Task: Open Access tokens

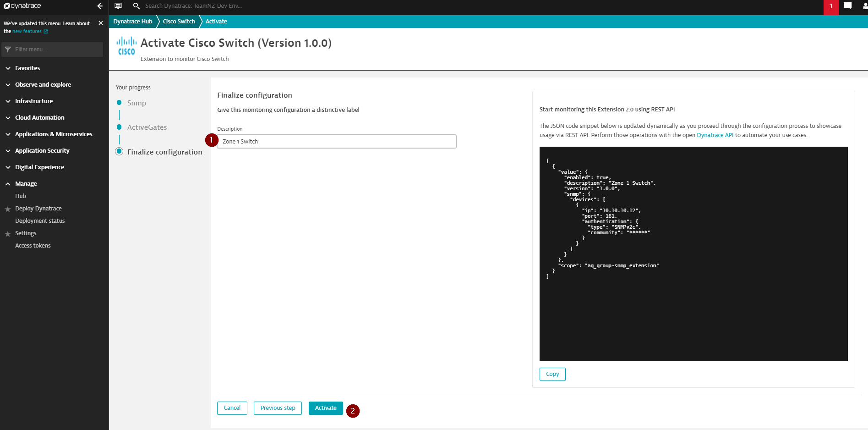Action: [33, 245]
